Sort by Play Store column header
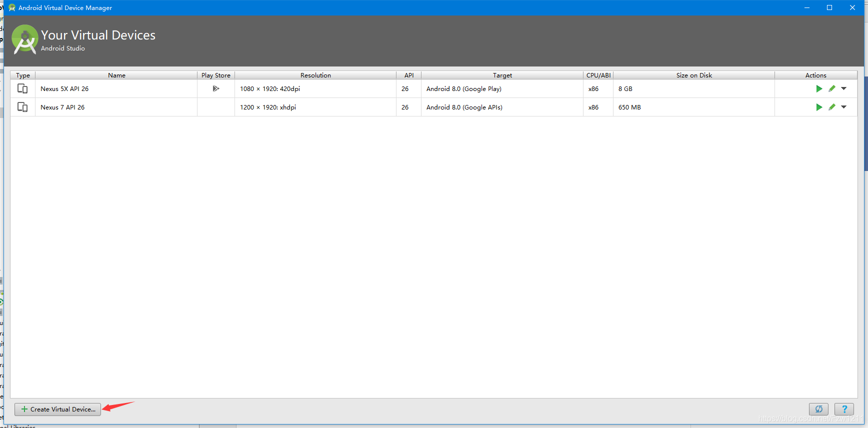The width and height of the screenshot is (868, 428). 216,75
